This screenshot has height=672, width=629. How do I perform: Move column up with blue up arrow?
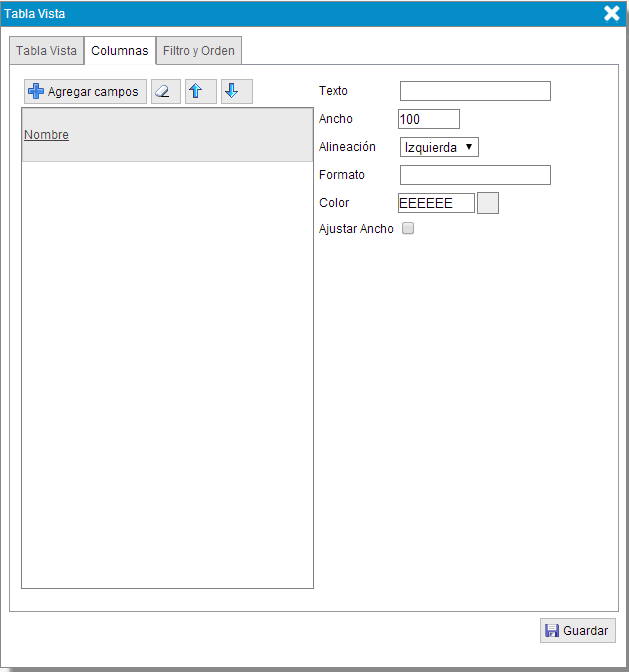pyautogui.click(x=200, y=92)
